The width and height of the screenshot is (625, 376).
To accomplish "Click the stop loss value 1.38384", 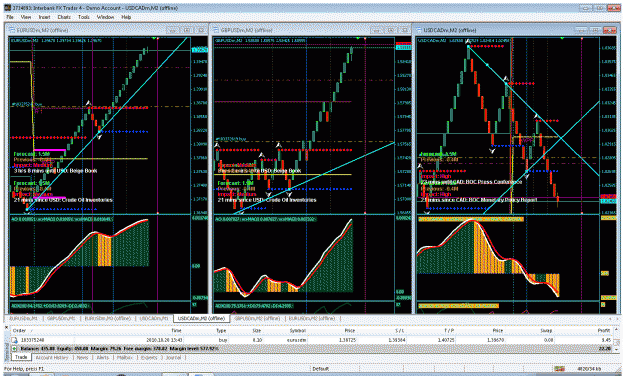I will (397, 340).
